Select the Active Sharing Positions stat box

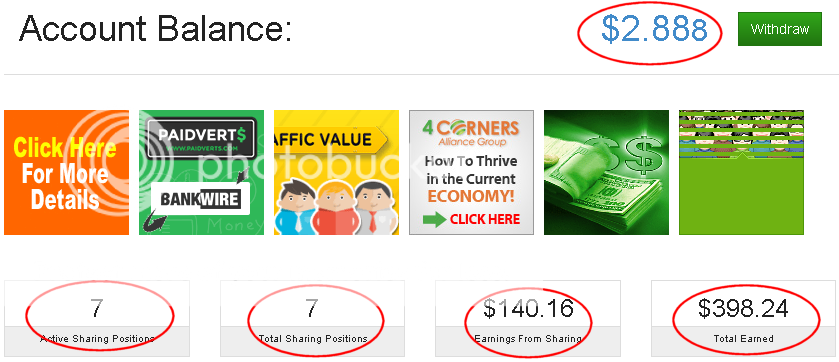(x=97, y=318)
